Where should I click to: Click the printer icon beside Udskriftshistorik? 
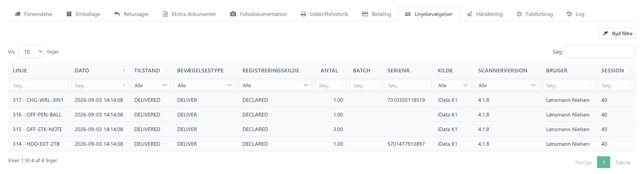pos(303,14)
